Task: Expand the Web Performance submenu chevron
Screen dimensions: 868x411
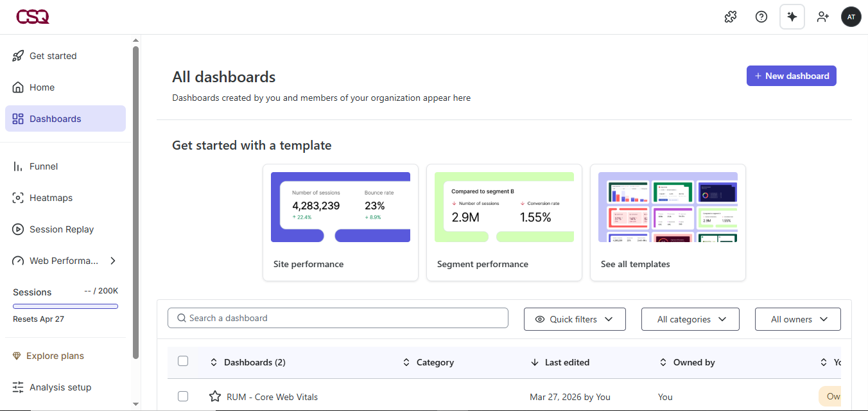Action: pos(113,261)
